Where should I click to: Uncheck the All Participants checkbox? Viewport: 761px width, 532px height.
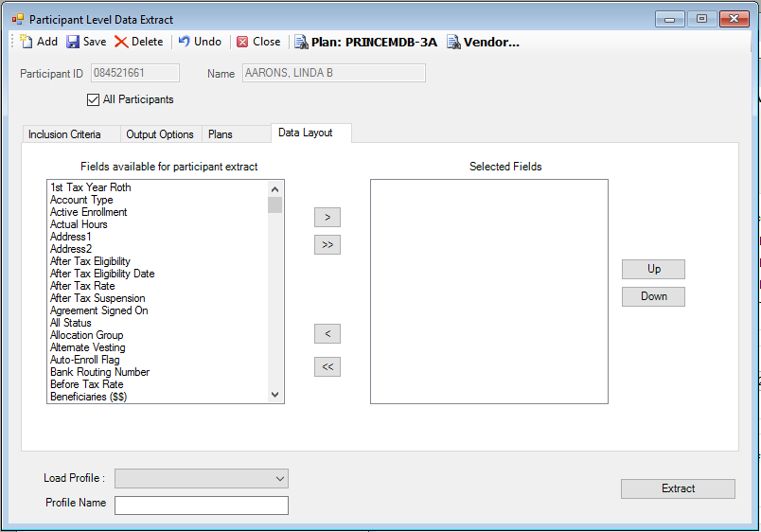click(x=93, y=99)
